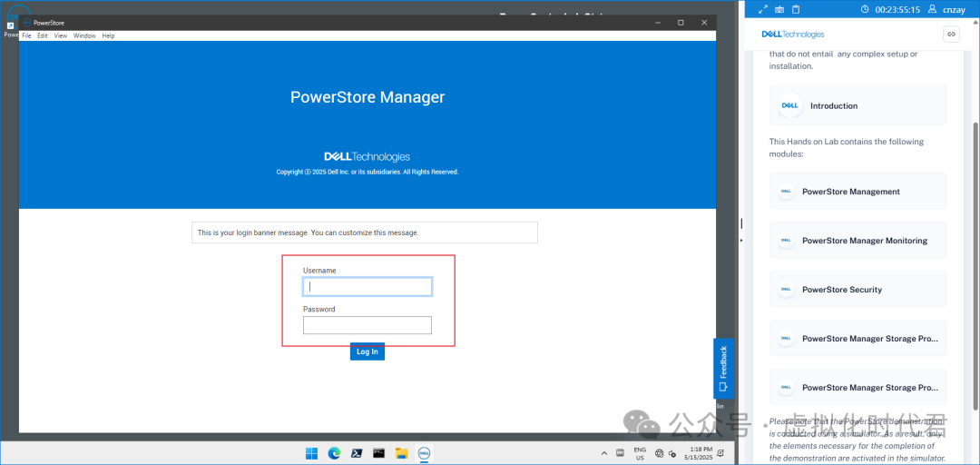Minimize the PowerStore window
Image resolution: width=980 pixels, height=465 pixels.
pos(658,23)
